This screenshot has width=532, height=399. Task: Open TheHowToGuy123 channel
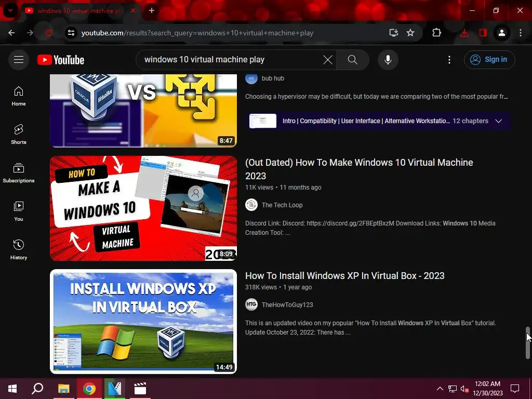pyautogui.click(x=287, y=304)
